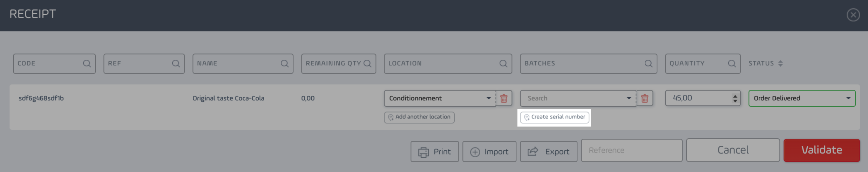This screenshot has height=172, width=868.
Task: Click the magnifier in the LOCATION filter
Action: pos(503,64)
